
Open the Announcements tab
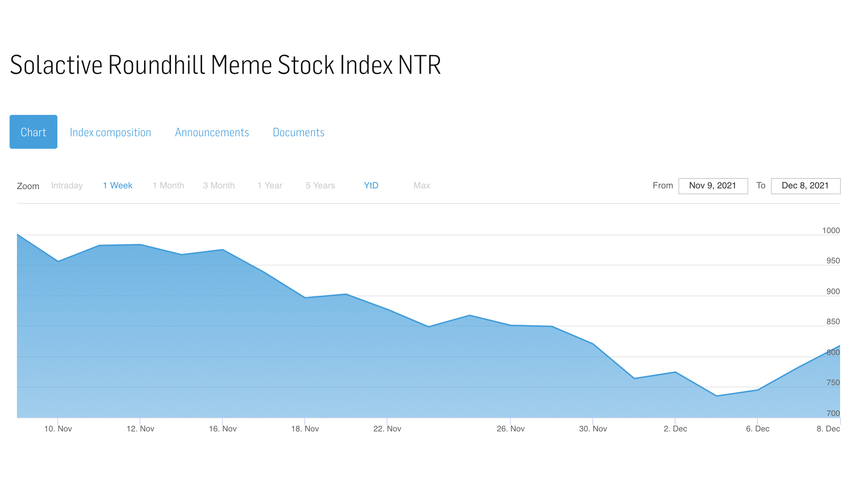point(212,133)
